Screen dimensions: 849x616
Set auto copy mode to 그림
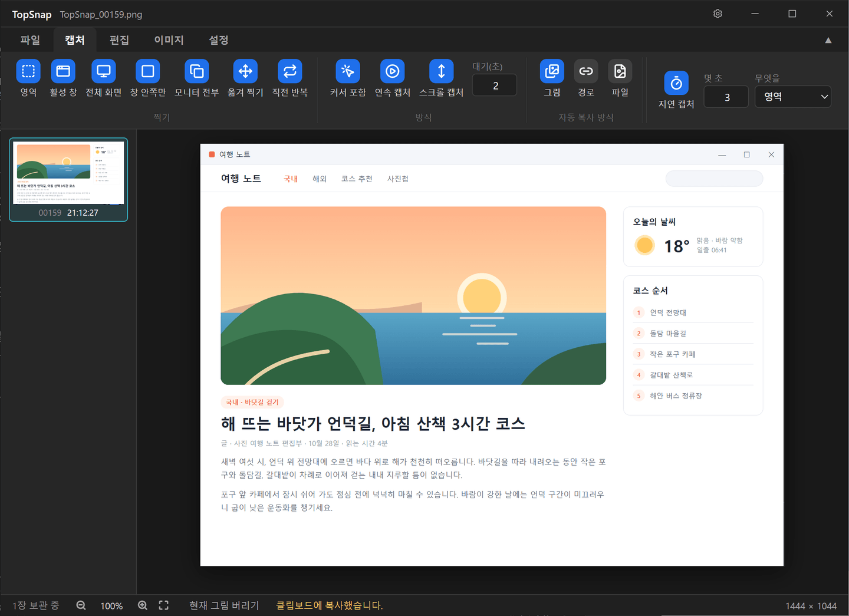point(552,78)
